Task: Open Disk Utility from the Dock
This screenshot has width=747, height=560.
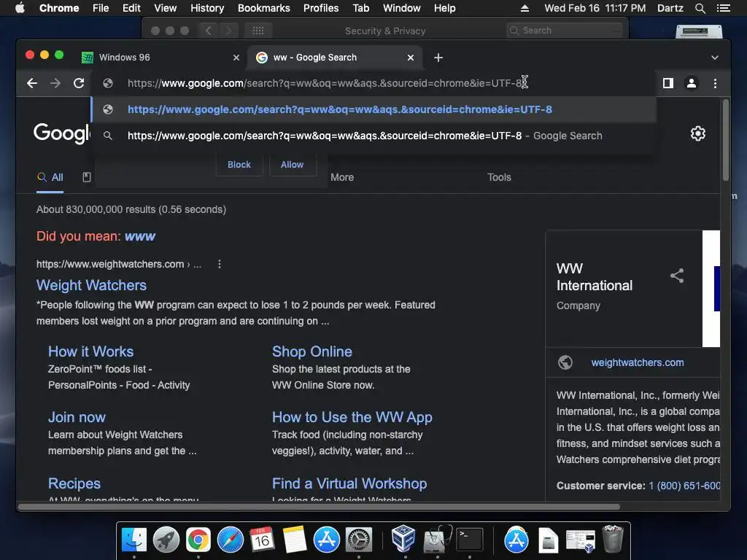Action: point(438,539)
